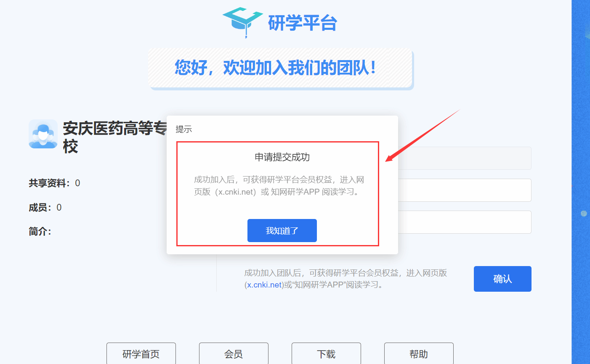Click the 安庆医药高等专 team name
The height and width of the screenshot is (364, 590).
pyautogui.click(x=115, y=128)
